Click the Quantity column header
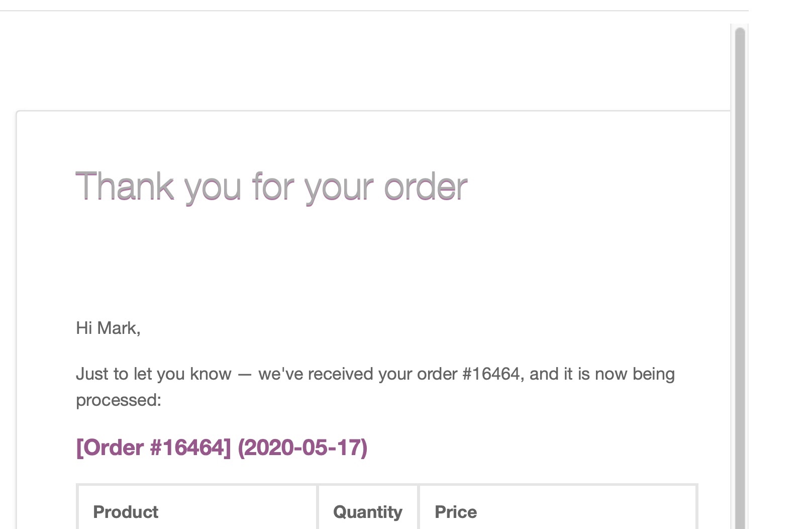Image resolution: width=812 pixels, height=529 pixels. pos(368,512)
